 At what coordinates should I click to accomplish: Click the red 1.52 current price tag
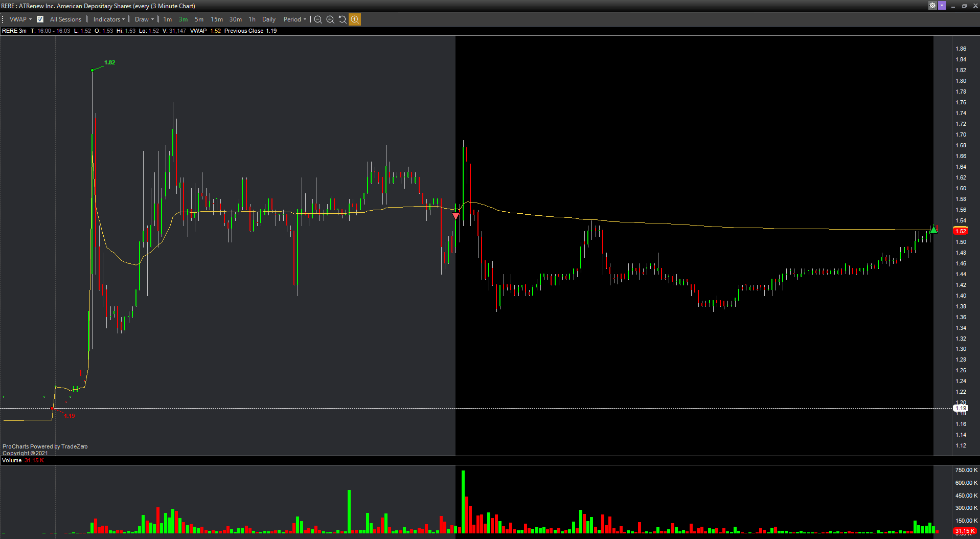[x=961, y=231]
